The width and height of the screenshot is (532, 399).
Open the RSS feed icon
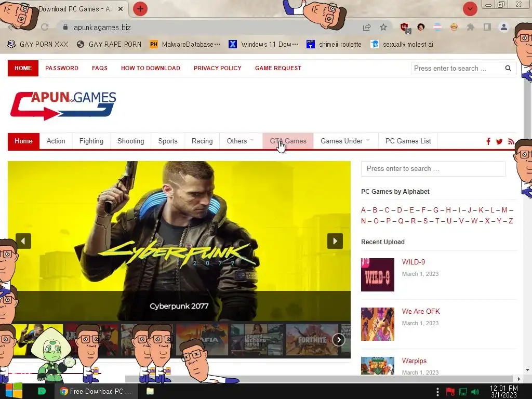[x=511, y=141]
